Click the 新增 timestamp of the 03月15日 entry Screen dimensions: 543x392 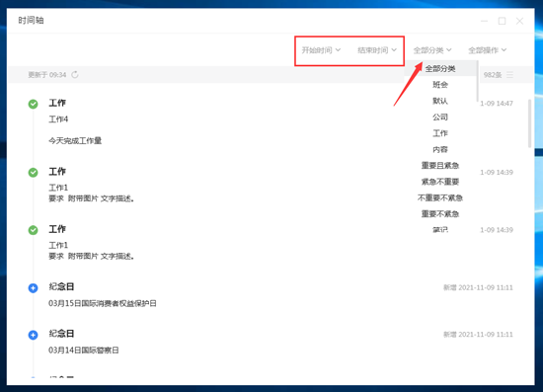tap(478, 287)
